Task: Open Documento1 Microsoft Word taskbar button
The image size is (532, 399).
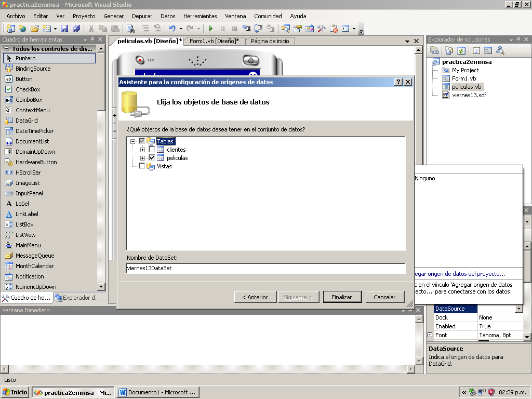Action: pyautogui.click(x=158, y=392)
